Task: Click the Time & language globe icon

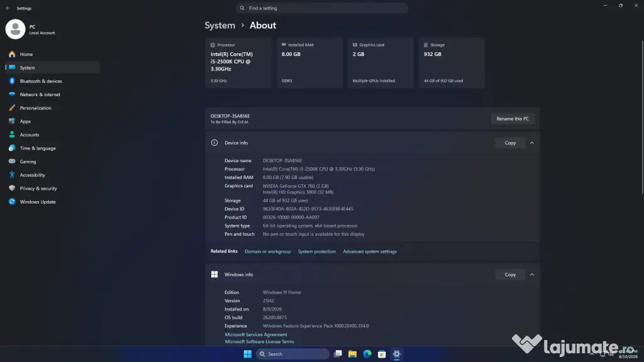Action: [12, 148]
